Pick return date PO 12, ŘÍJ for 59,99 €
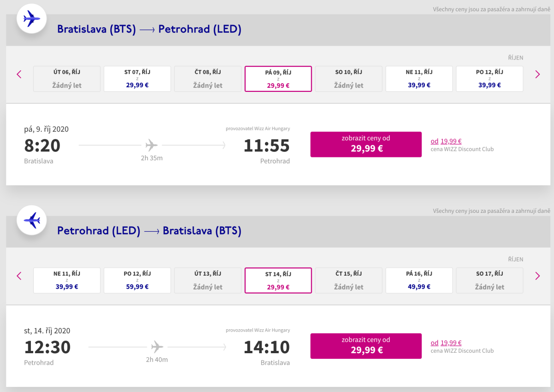This screenshot has height=392, width=554. tap(137, 280)
